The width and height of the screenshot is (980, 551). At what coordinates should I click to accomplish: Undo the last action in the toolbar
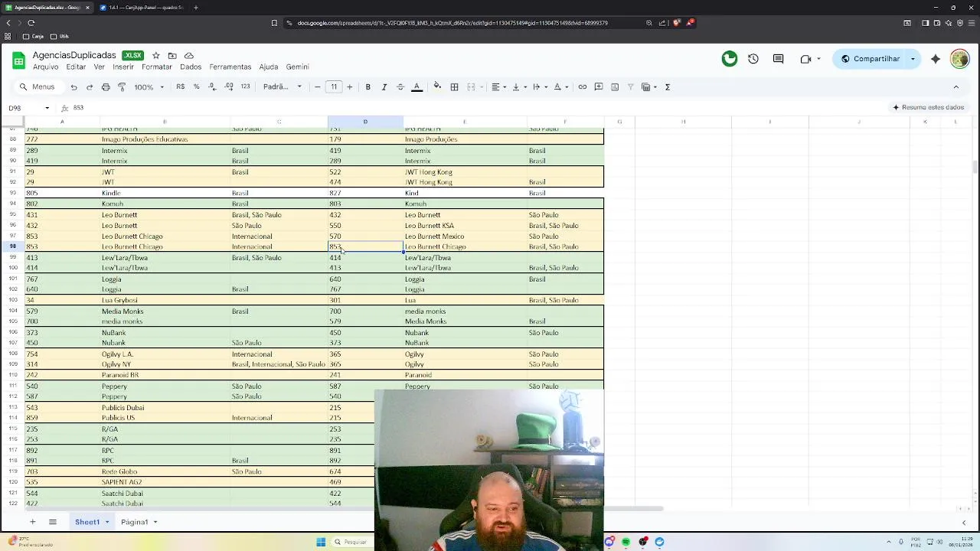[x=73, y=87]
